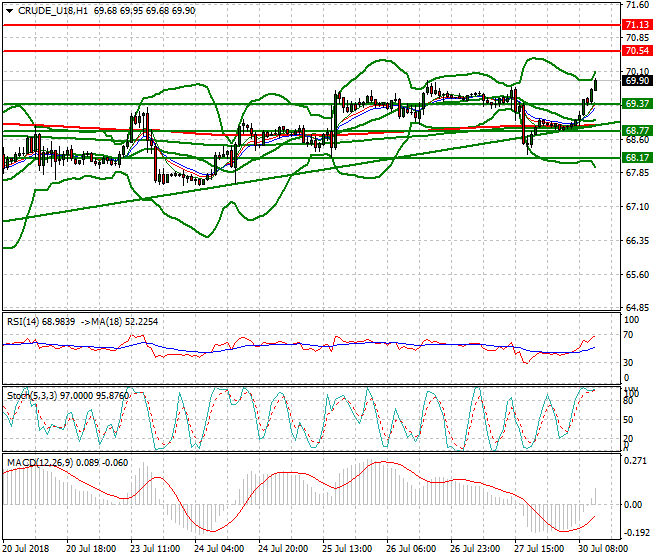This screenshot has height=560, width=660.
Task: Click the red 71.13 price level label
Action: coord(637,25)
